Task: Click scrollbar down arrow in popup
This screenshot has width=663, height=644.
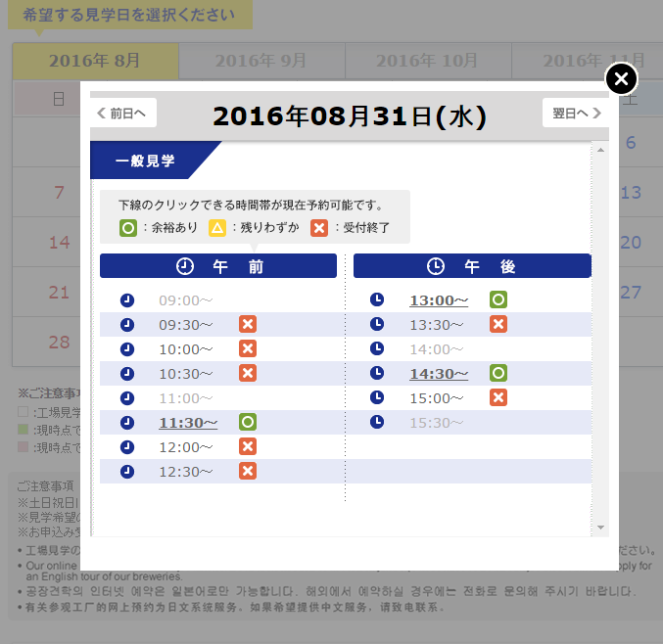Action: click(x=600, y=528)
